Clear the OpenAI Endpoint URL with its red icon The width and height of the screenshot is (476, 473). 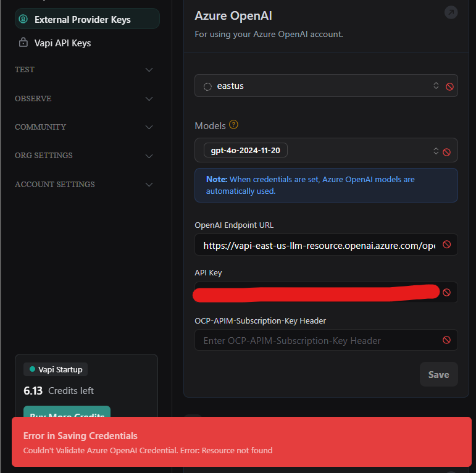tap(446, 245)
